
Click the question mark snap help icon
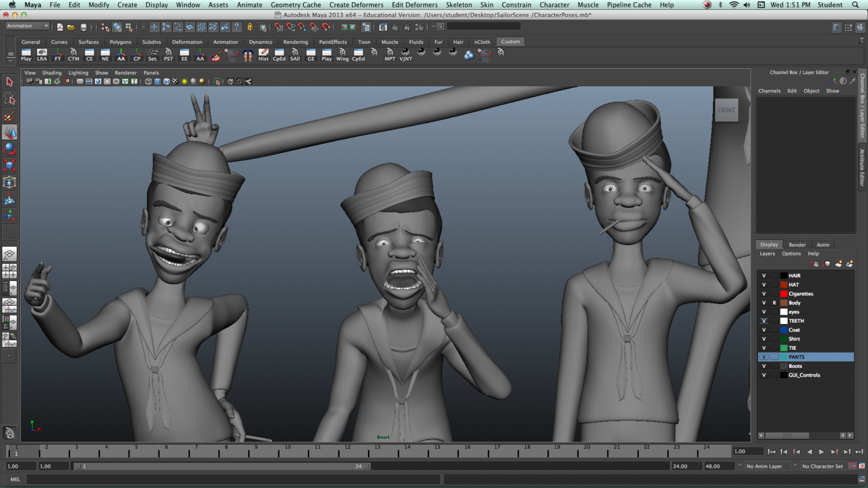[236, 27]
